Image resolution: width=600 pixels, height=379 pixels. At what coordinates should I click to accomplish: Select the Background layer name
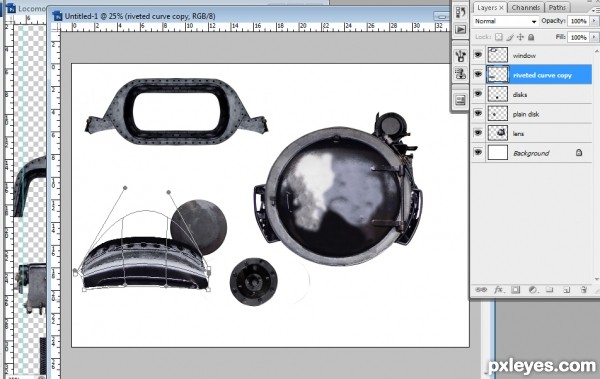[531, 153]
